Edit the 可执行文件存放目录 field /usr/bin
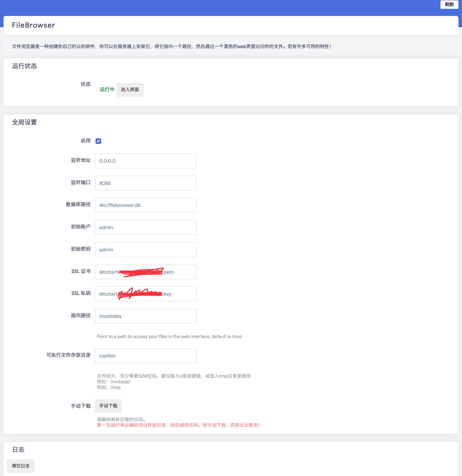The image size is (462, 476). 146,356
